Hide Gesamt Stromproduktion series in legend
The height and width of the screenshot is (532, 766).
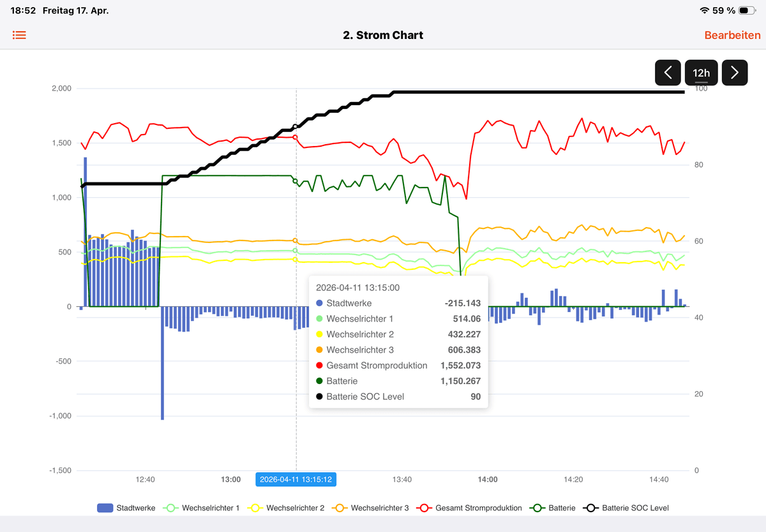click(469, 508)
